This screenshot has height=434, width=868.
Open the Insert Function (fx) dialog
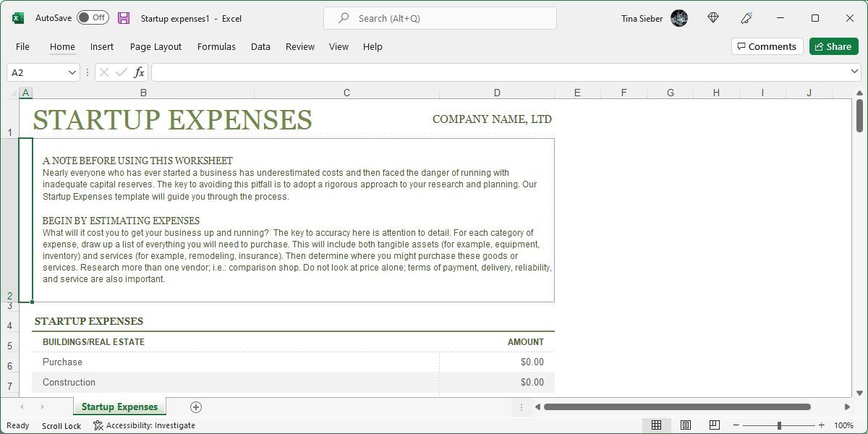[x=138, y=72]
